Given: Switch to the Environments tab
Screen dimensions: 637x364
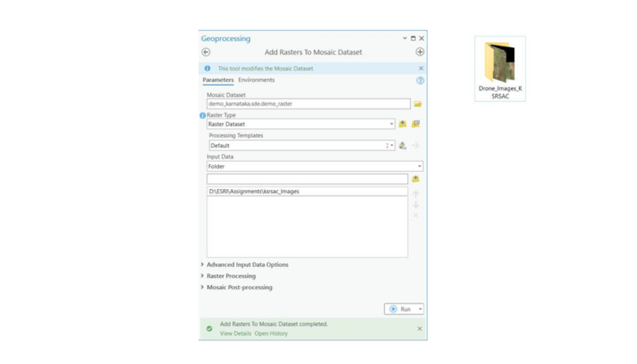Looking at the screenshot, I should click(x=256, y=80).
